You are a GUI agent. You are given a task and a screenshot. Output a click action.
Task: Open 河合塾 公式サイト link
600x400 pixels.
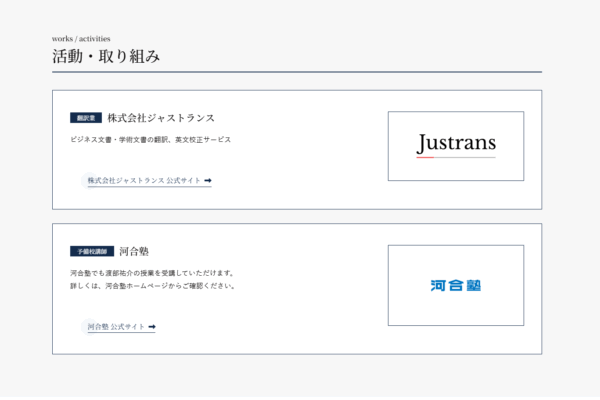pos(121,327)
